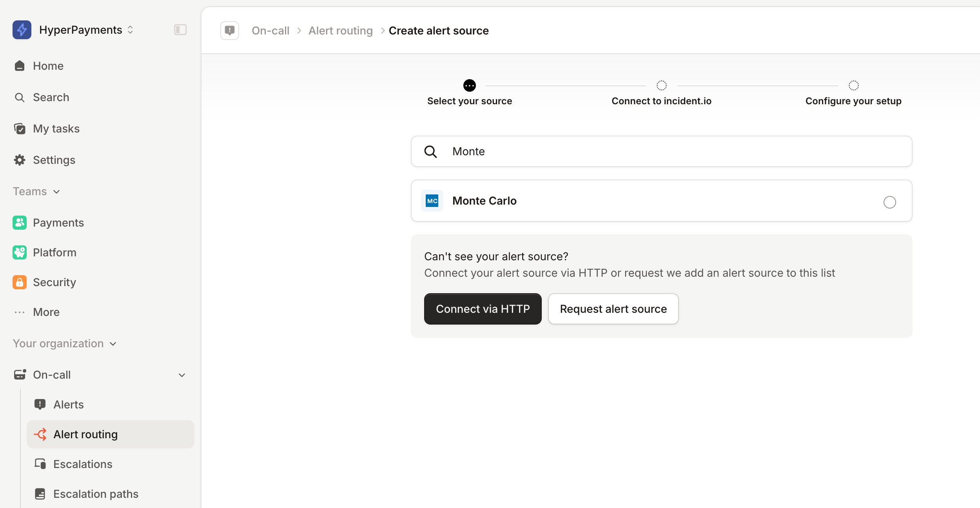Click the Escalations icon
This screenshot has width=980, height=508.
click(40, 464)
